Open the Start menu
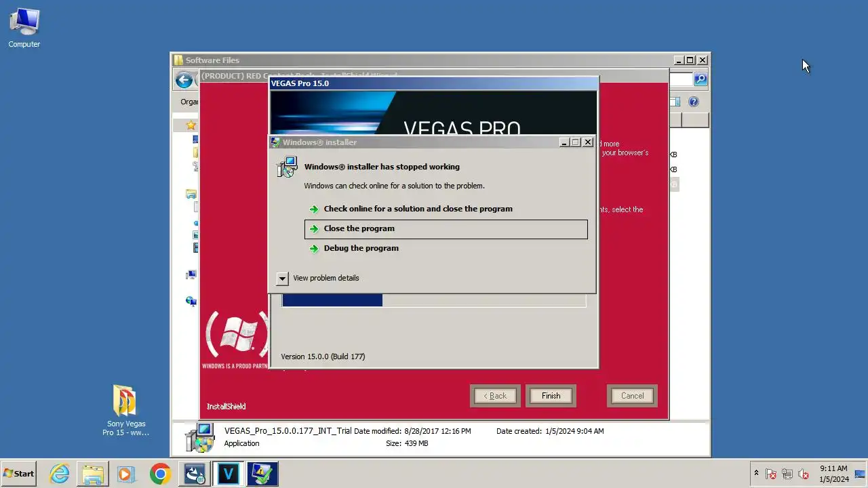This screenshot has width=868, height=488. [19, 474]
